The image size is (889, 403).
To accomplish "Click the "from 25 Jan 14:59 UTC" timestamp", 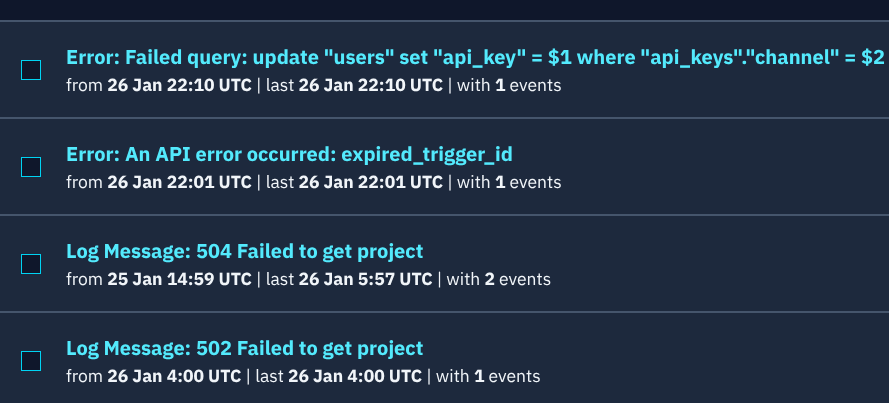I will [159, 279].
